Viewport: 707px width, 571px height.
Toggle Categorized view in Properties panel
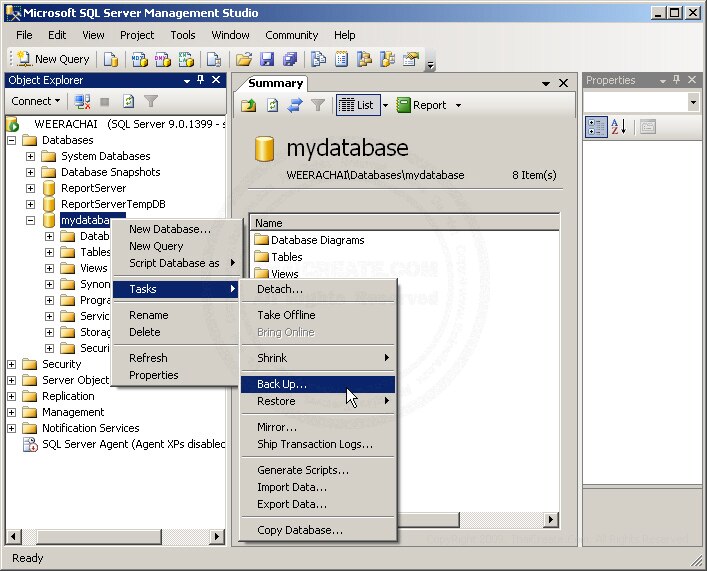click(595, 126)
